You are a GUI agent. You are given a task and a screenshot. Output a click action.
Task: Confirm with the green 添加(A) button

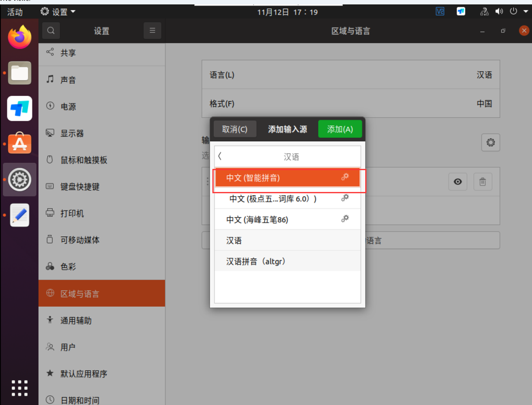point(340,129)
